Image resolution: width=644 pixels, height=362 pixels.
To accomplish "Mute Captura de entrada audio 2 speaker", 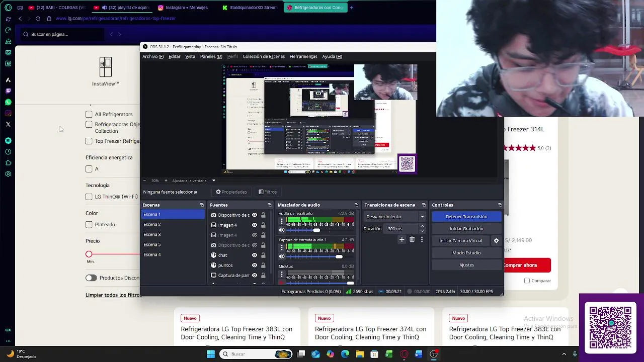I will click(x=282, y=256).
